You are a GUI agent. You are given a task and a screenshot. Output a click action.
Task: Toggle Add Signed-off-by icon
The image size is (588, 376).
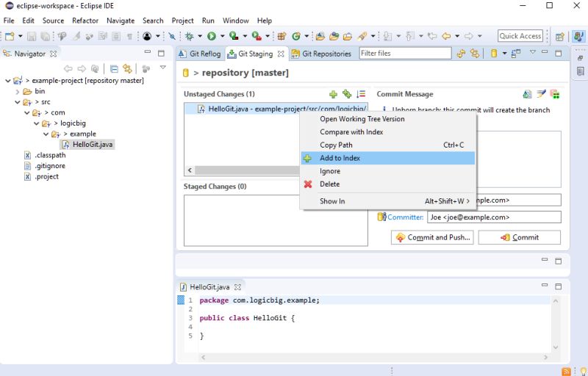(541, 94)
